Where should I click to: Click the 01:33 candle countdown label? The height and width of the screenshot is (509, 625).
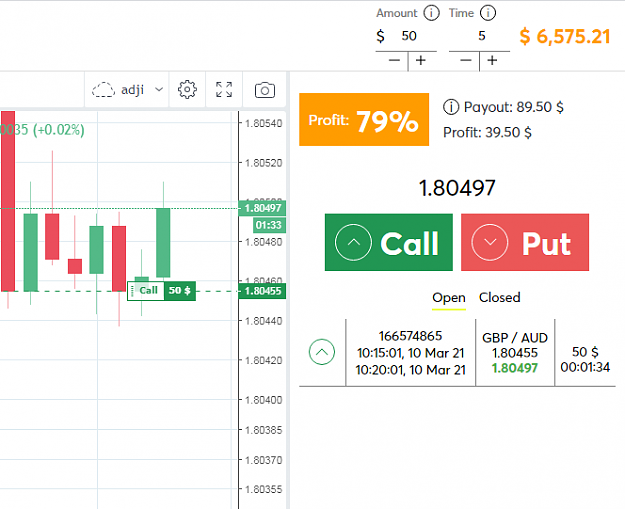(x=269, y=225)
